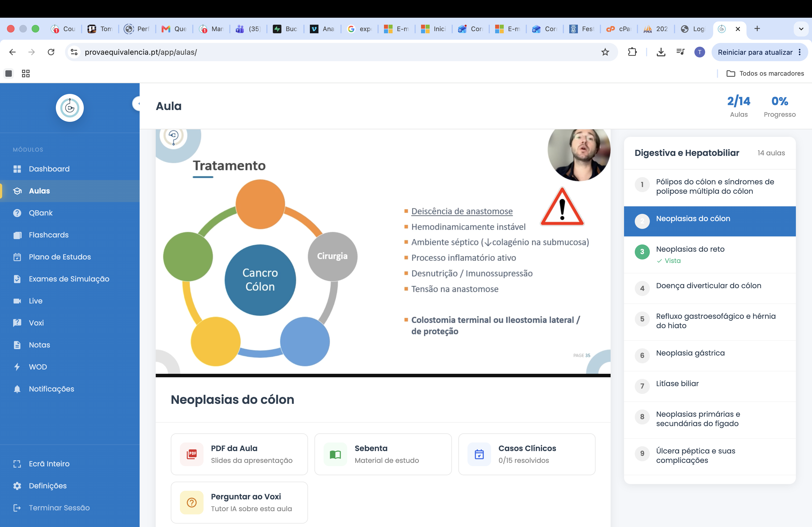Click the address bar URL

[141, 52]
